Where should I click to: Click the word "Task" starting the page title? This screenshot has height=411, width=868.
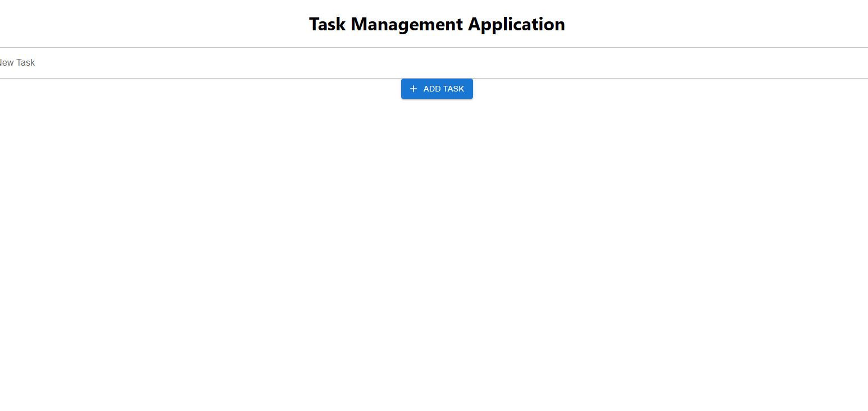point(327,24)
